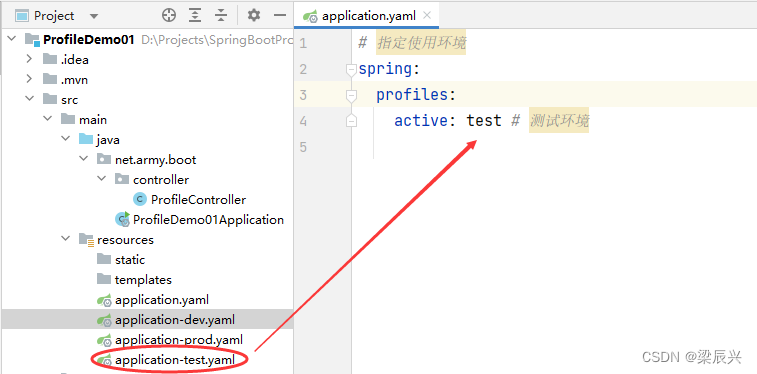The width and height of the screenshot is (757, 374).
Task: Click the 'active' key in the editor
Action: click(421, 120)
